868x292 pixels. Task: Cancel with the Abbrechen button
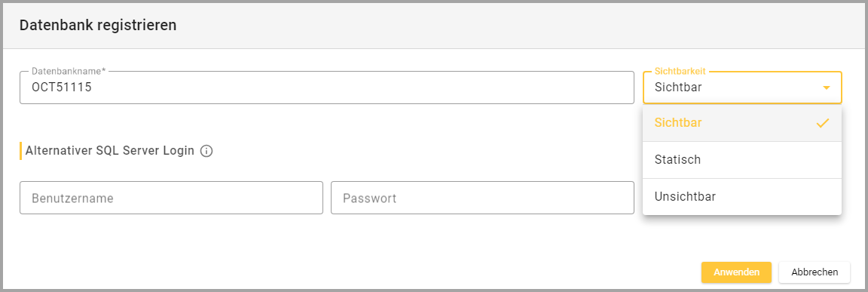pos(815,272)
